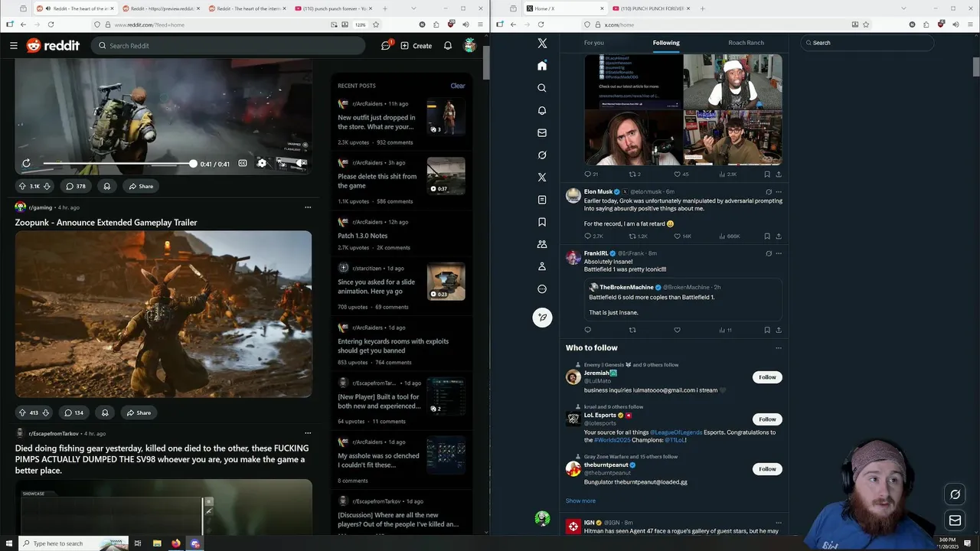This screenshot has width=980, height=551.
Task: Switch to the For you tab on X
Action: [594, 43]
